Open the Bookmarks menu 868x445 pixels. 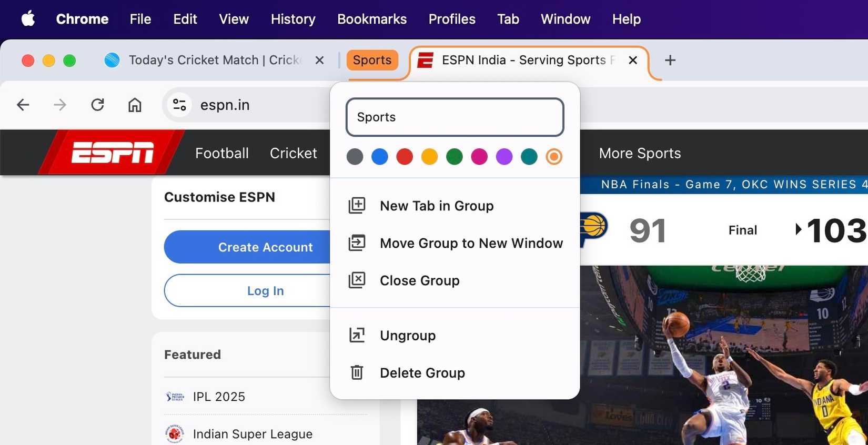point(372,19)
